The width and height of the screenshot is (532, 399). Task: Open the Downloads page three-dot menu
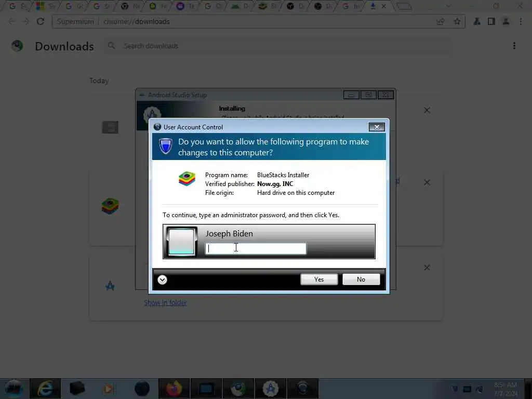(x=514, y=46)
